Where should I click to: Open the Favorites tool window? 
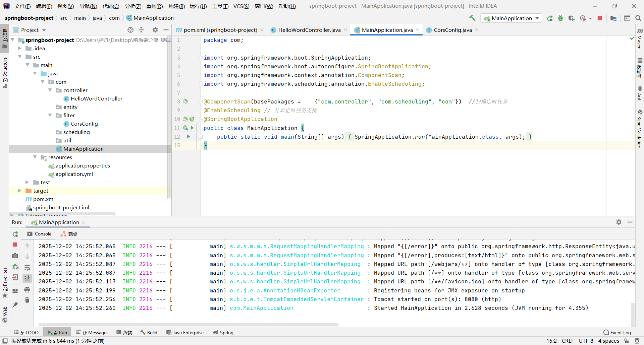(5, 282)
